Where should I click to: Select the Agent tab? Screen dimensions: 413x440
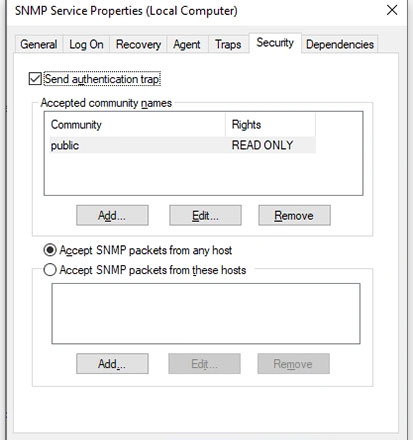click(187, 44)
